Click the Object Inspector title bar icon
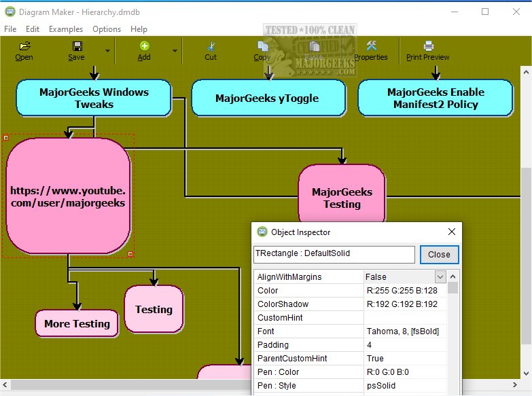The height and width of the screenshot is (396, 532). tap(262, 232)
